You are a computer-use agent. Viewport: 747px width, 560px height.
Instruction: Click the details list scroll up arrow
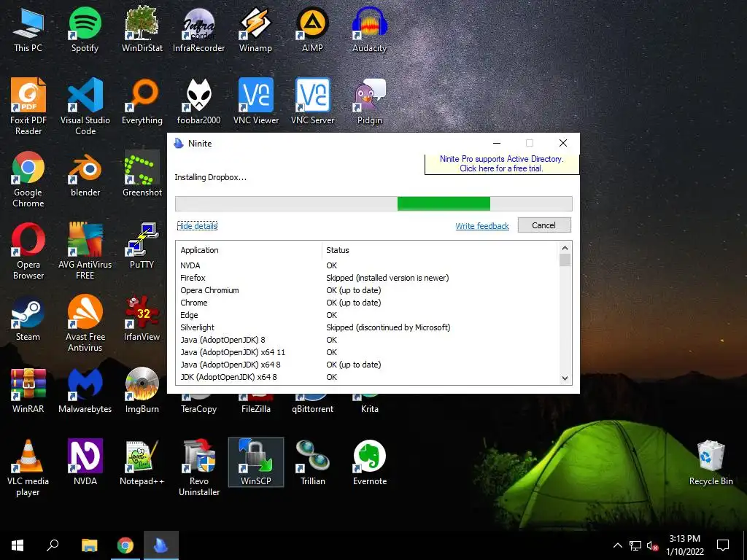[565, 248]
